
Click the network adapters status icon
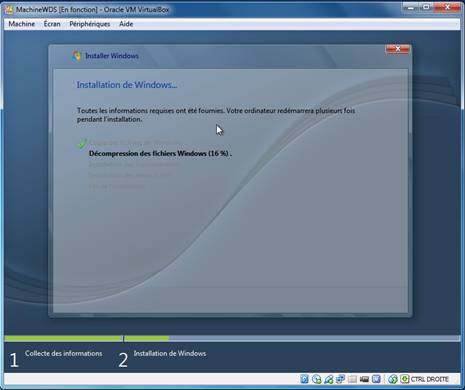[x=340, y=379]
